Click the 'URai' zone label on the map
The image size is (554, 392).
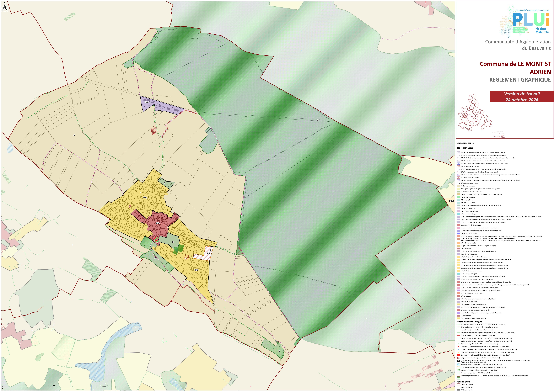[x=147, y=102]
